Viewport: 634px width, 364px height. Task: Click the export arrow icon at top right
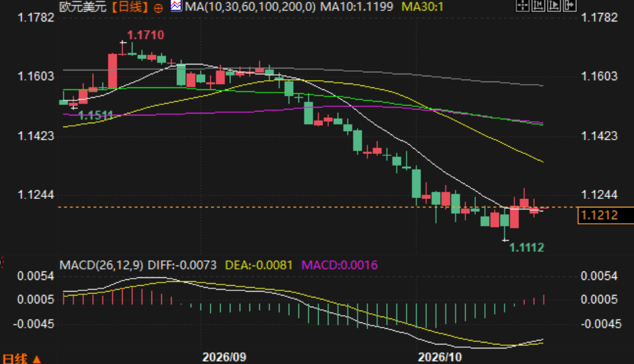[569, 5]
